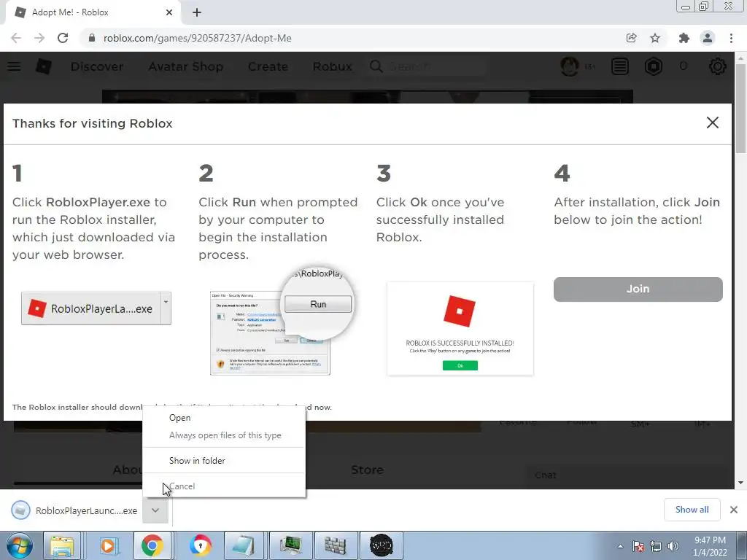Open the Share this page icon
Viewport: 747px width, 560px height.
[x=631, y=38]
